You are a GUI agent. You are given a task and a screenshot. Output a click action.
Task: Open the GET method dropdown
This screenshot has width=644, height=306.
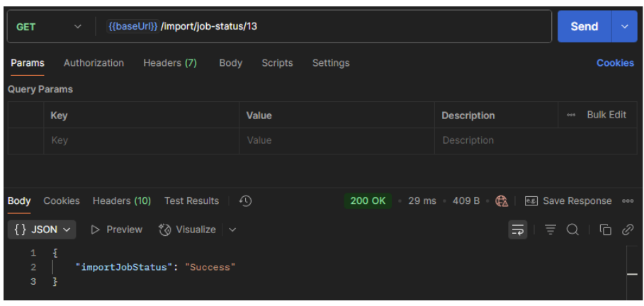pyautogui.click(x=48, y=27)
